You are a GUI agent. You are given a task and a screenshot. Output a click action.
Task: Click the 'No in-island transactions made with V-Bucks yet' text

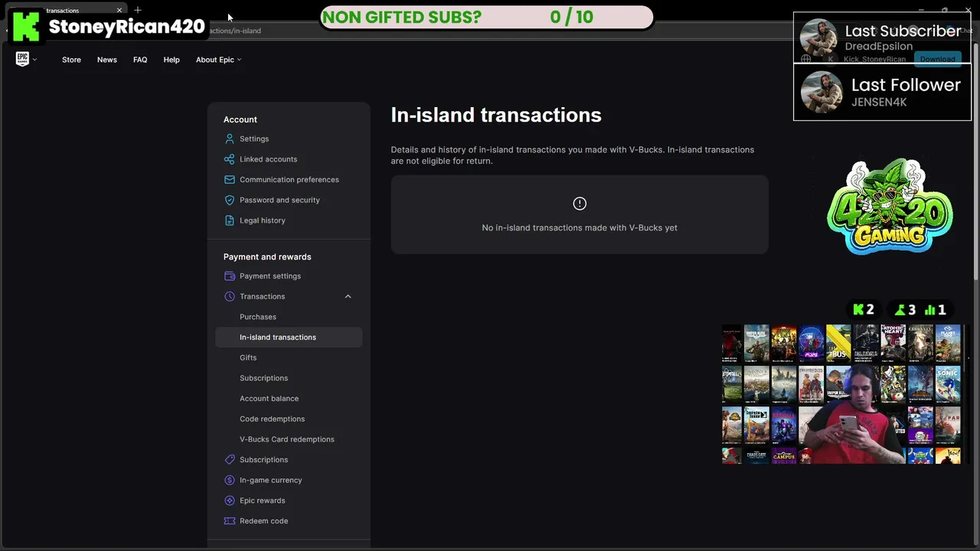pyautogui.click(x=580, y=228)
